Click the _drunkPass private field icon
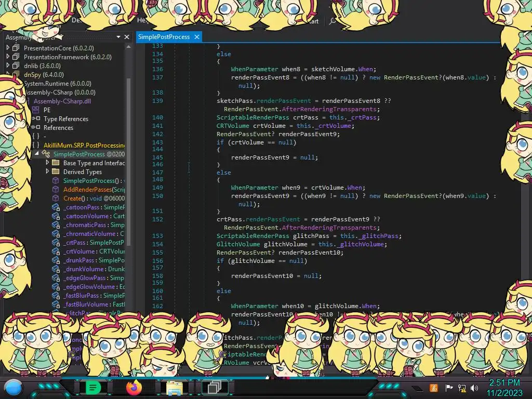This screenshot has width=532, height=399. tap(56, 260)
